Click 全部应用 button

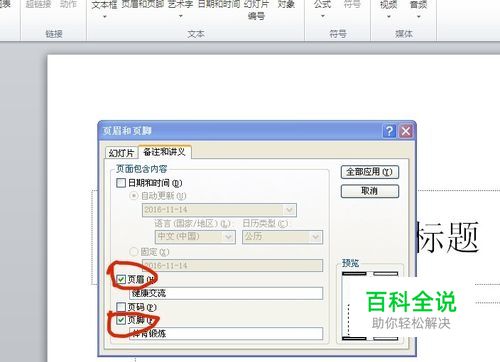tap(370, 172)
